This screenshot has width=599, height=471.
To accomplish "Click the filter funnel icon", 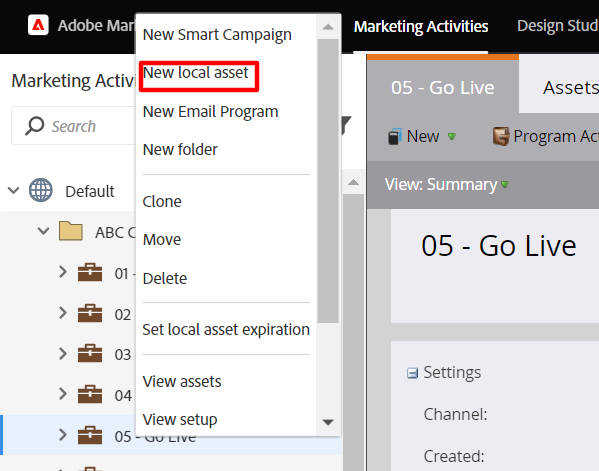I will (346, 126).
